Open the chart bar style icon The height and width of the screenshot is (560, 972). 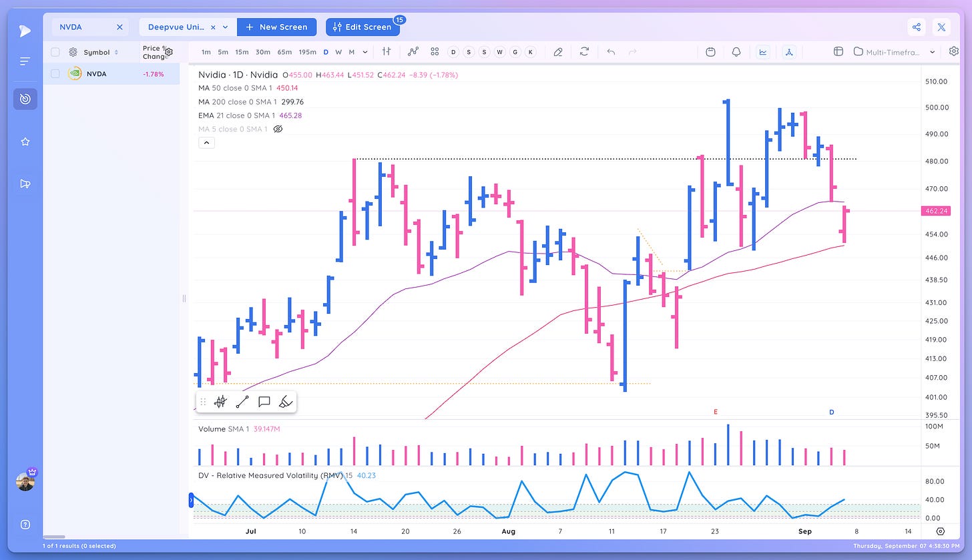[x=387, y=51]
